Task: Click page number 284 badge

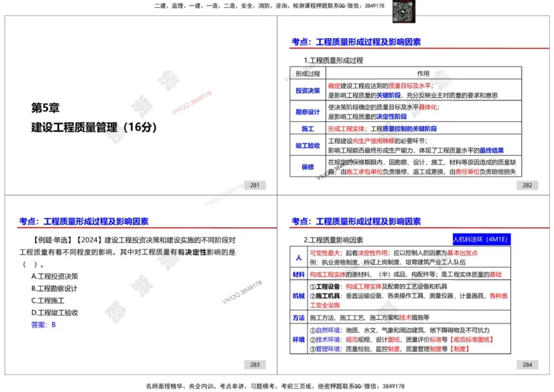Action: tap(527, 364)
